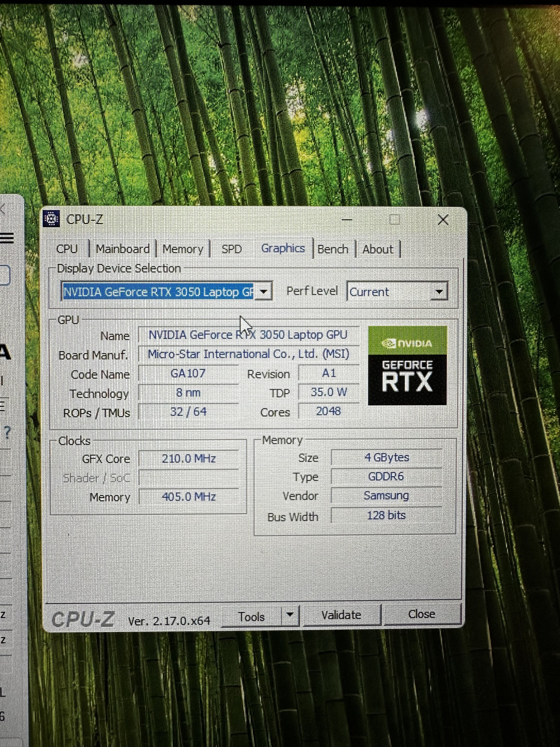Close CPU-Z with the X icon
The image size is (560, 747).
click(443, 220)
